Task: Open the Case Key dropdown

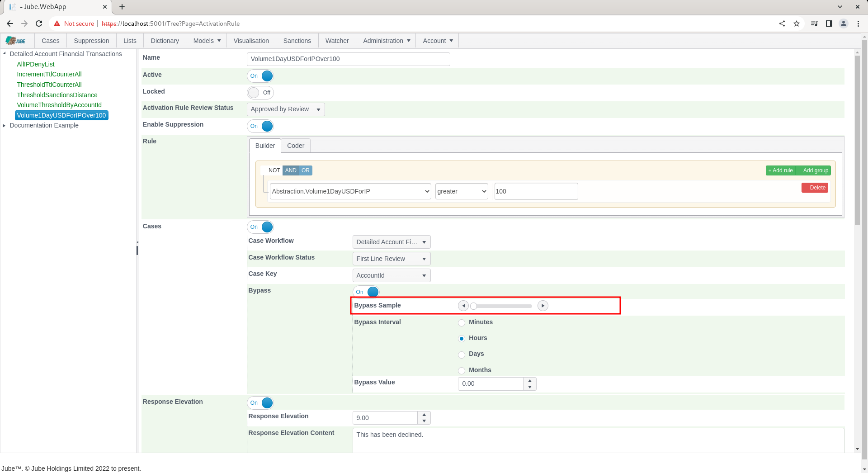Action: coord(392,275)
